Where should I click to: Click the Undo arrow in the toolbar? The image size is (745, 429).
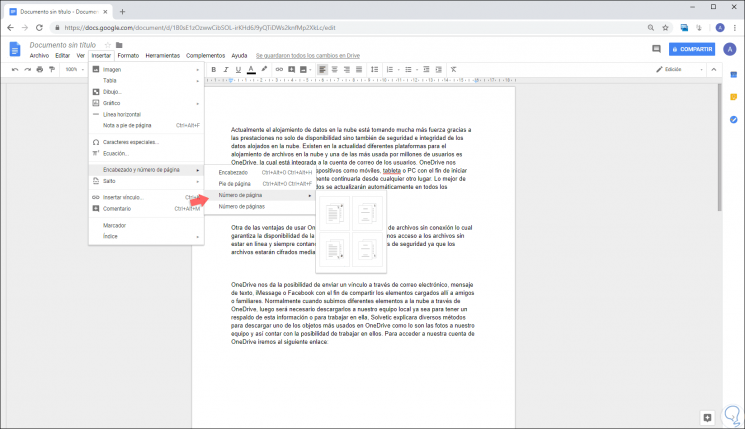click(15, 69)
